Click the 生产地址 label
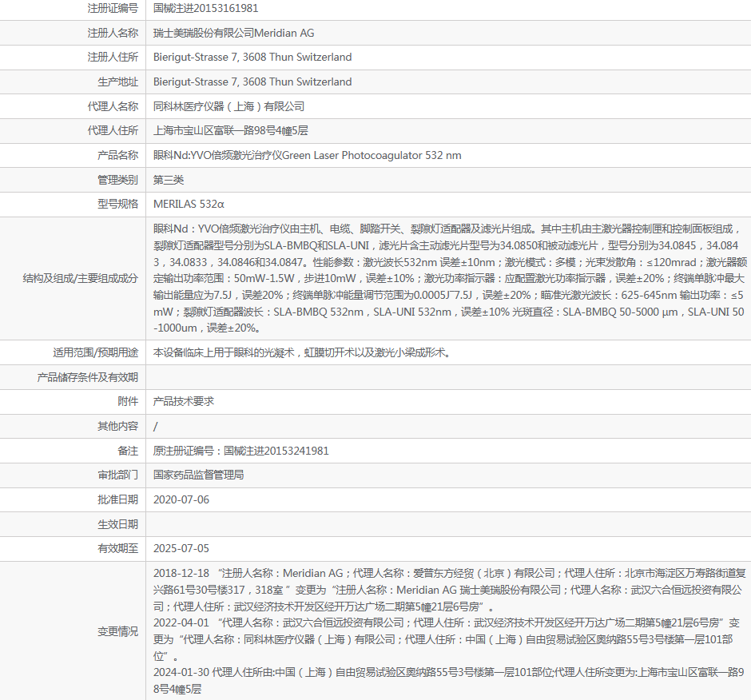 117,82
